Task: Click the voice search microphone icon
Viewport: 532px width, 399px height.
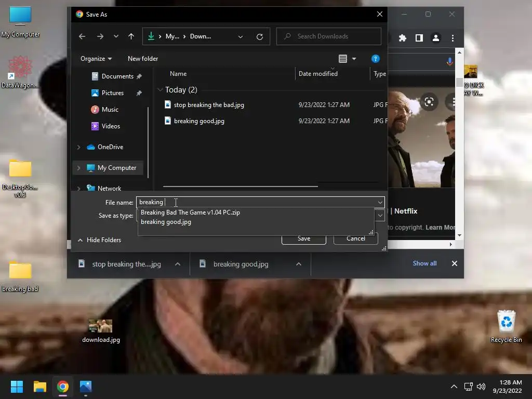Action: (449, 61)
